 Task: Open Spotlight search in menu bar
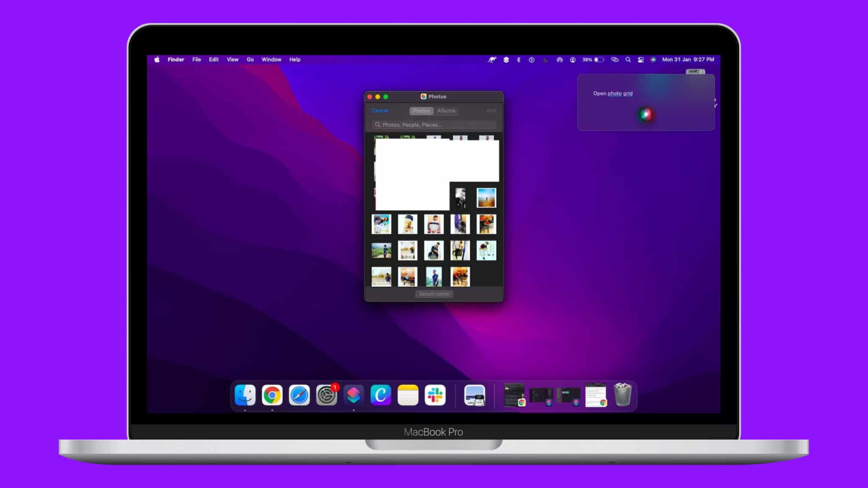click(628, 60)
